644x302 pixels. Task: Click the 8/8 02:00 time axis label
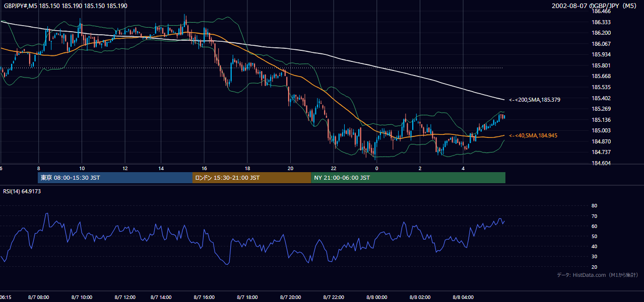tap(420, 297)
